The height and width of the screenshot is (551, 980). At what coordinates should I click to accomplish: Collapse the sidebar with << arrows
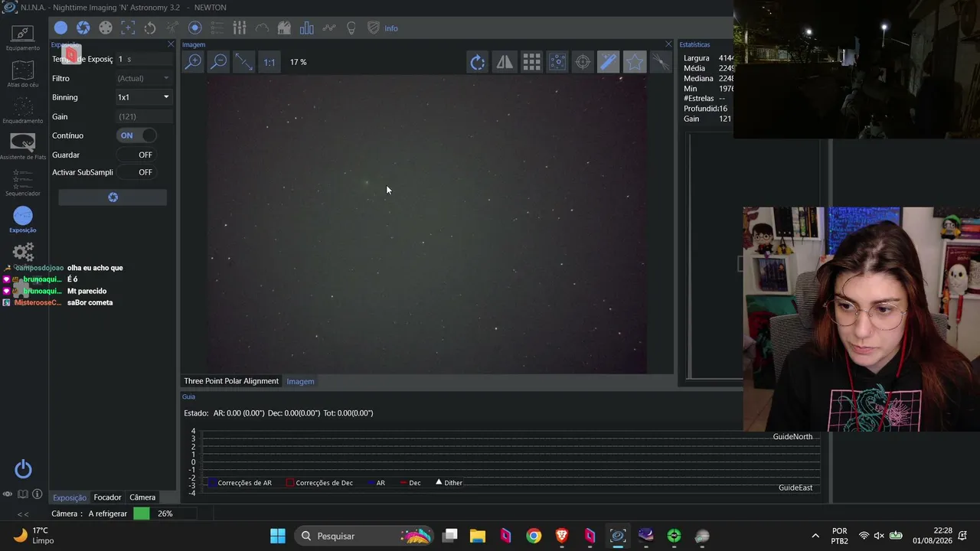[x=23, y=514]
